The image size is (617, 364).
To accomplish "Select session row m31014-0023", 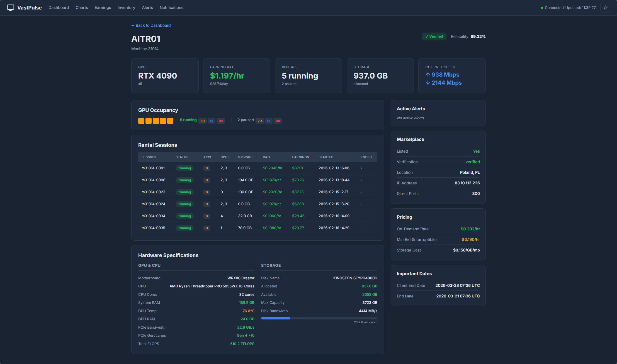I will pos(153,192).
